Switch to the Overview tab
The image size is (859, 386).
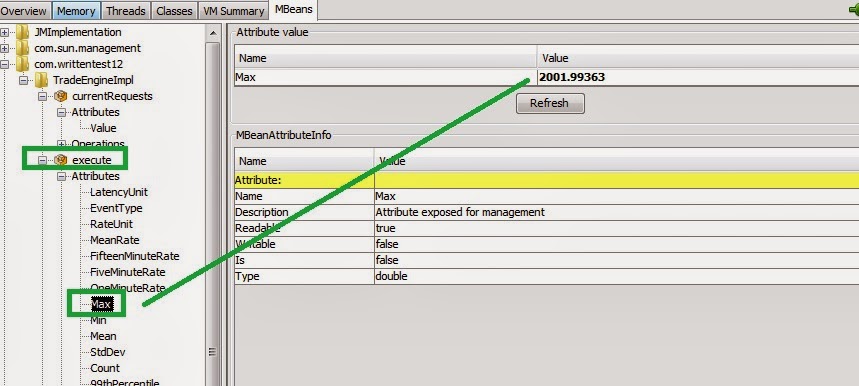pyautogui.click(x=25, y=10)
